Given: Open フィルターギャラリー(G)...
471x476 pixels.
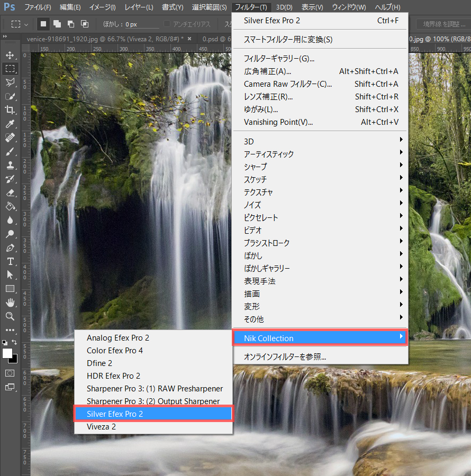Looking at the screenshot, I should pos(320,58).
